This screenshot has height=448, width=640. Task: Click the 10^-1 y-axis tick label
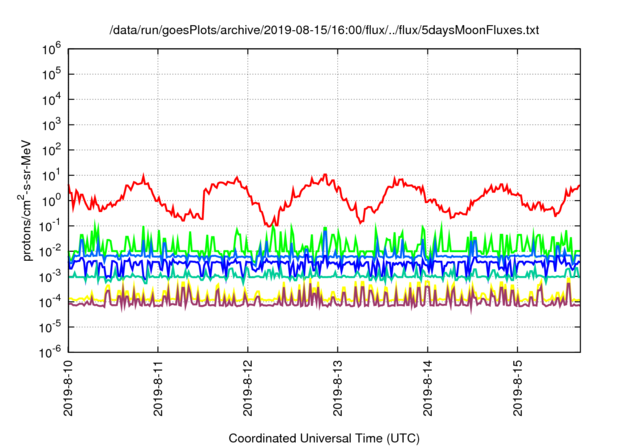click(x=50, y=226)
